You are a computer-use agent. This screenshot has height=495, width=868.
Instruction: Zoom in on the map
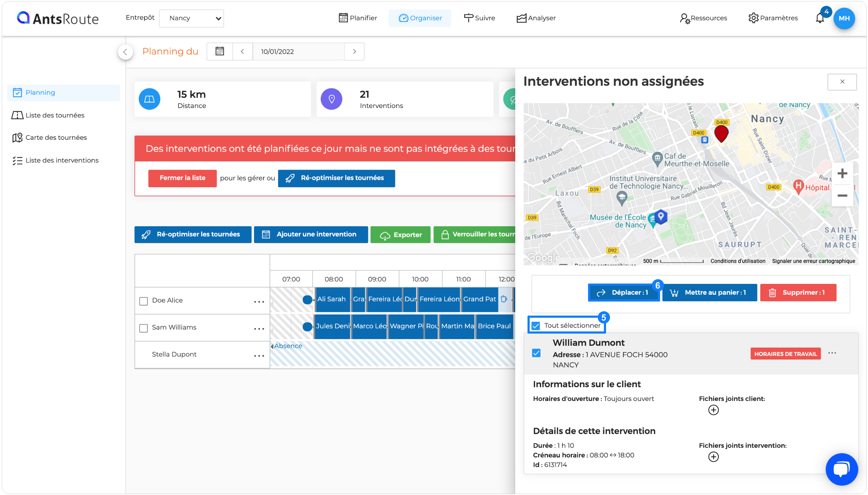(x=842, y=174)
